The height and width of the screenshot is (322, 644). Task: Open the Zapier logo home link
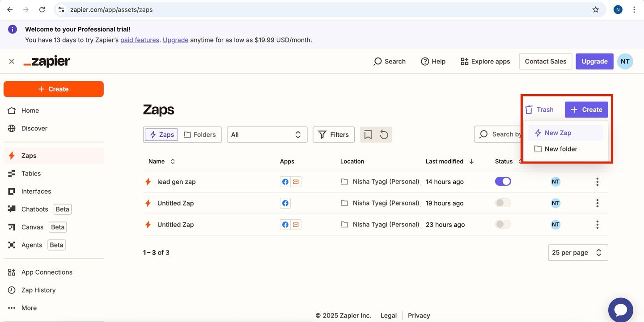click(x=47, y=61)
